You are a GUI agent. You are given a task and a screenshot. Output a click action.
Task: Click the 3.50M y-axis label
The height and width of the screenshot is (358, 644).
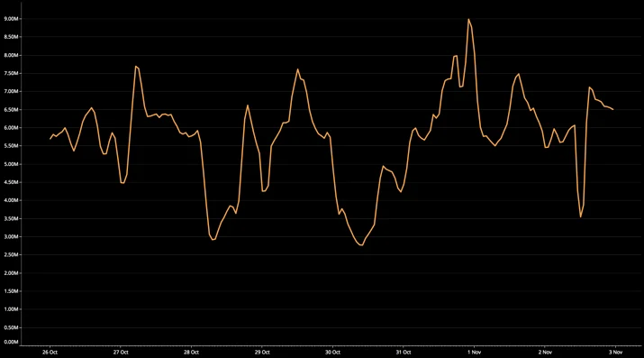[11, 218]
